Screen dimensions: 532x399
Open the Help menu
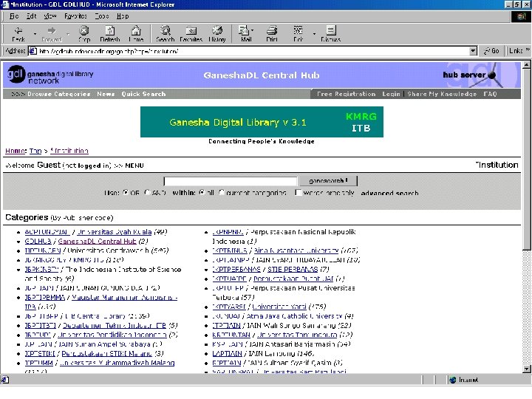(x=123, y=16)
